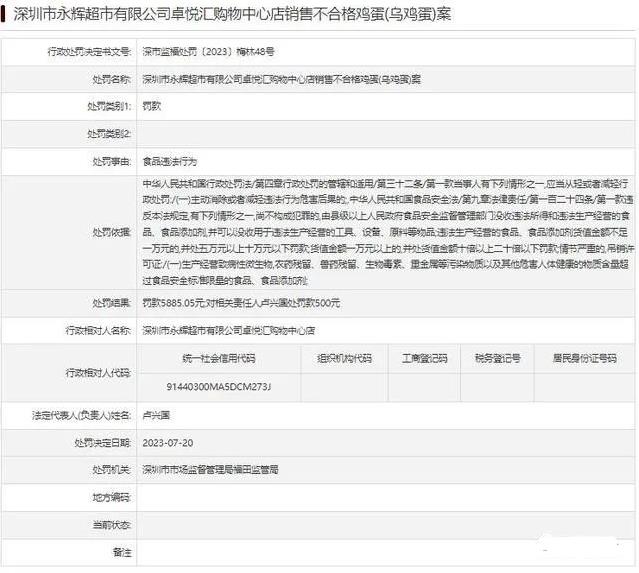This screenshot has width=639, height=573.
Task: Click the 处罚类别1 label
Action: click(109, 106)
